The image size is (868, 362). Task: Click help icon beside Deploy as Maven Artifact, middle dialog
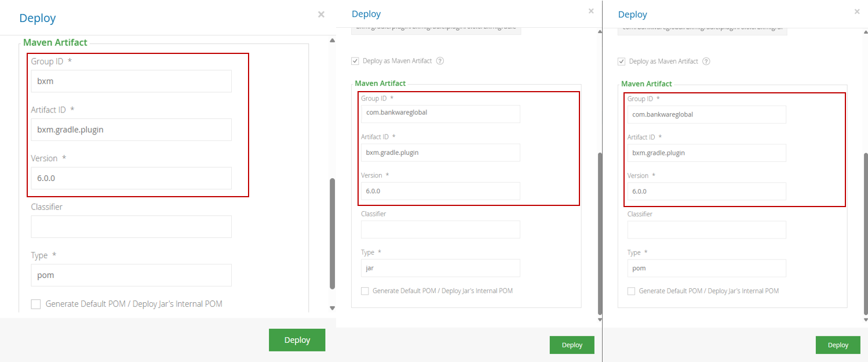pyautogui.click(x=440, y=61)
